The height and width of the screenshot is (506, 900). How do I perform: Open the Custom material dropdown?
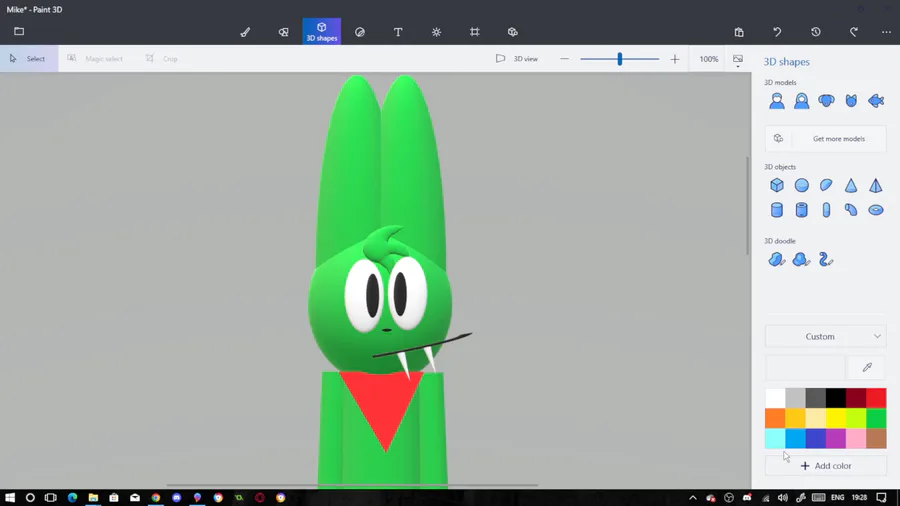click(x=825, y=336)
